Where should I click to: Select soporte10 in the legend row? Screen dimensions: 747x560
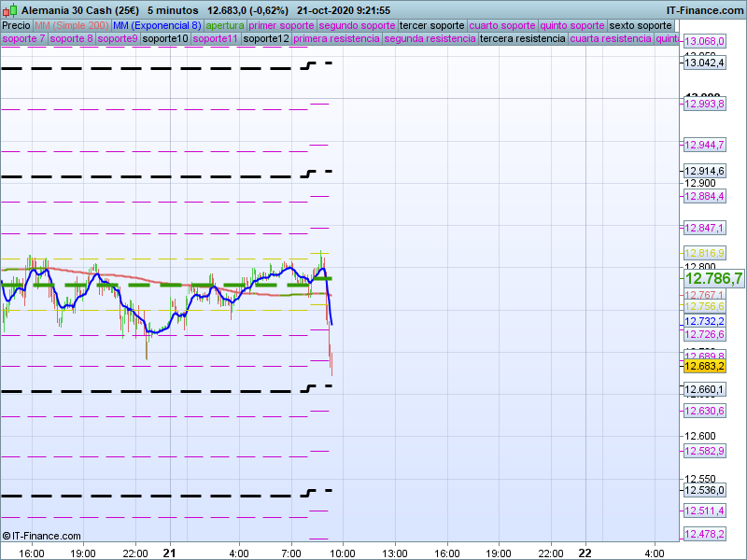tap(165, 39)
